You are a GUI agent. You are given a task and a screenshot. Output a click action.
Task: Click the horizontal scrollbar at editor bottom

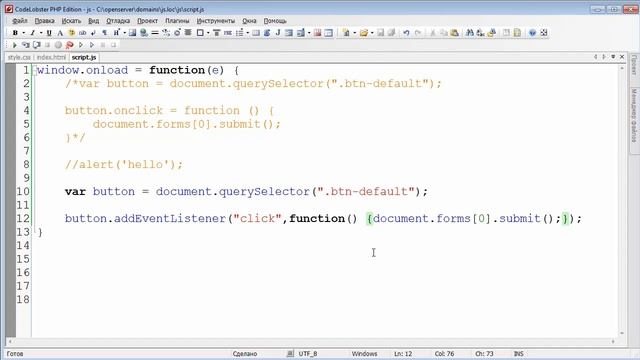tap(311, 341)
